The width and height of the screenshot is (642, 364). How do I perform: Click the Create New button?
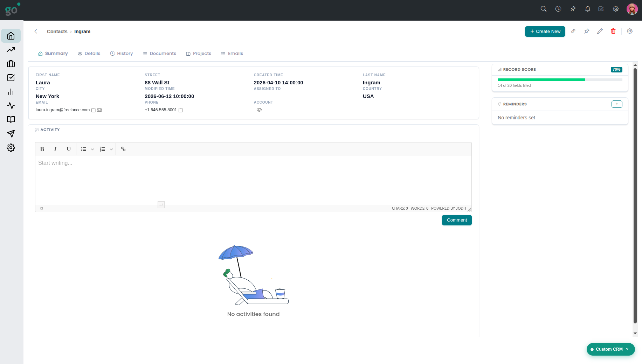pyautogui.click(x=545, y=31)
